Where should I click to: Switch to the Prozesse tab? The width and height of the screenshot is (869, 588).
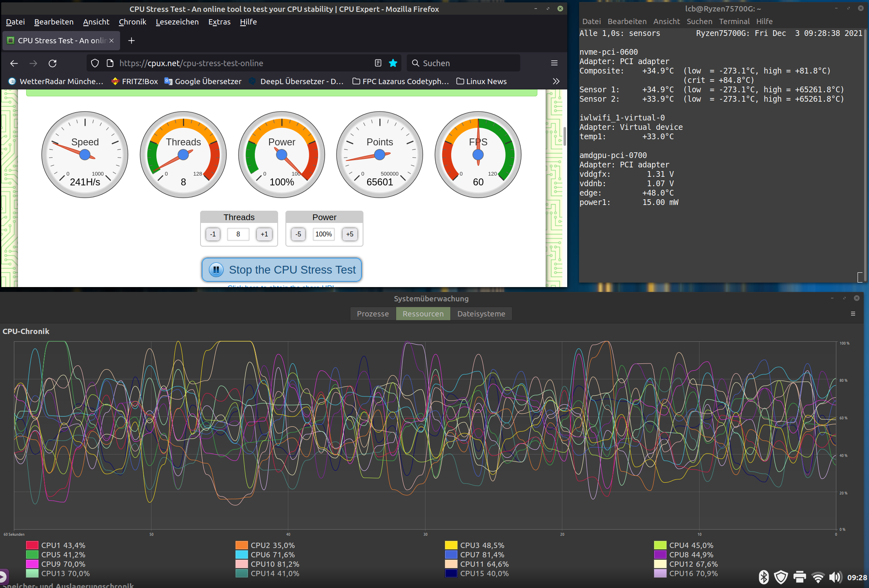click(372, 314)
